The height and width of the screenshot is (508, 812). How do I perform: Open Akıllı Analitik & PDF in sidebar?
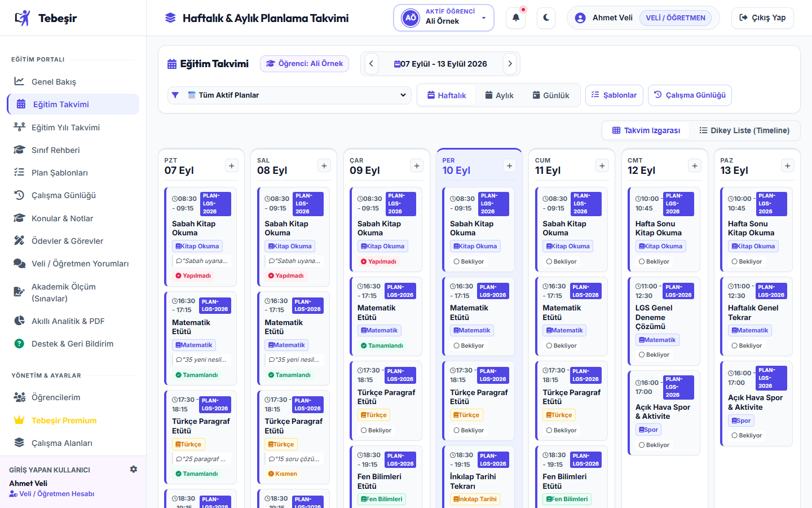tap(73, 321)
